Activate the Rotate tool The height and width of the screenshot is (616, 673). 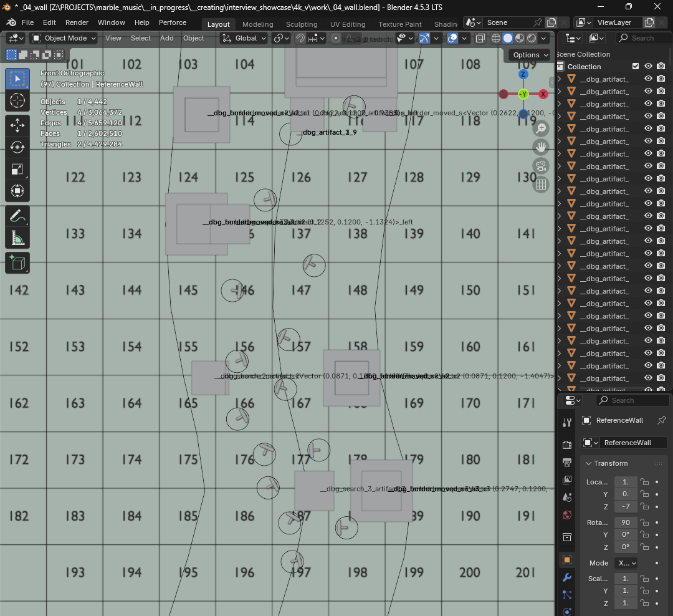(17, 148)
